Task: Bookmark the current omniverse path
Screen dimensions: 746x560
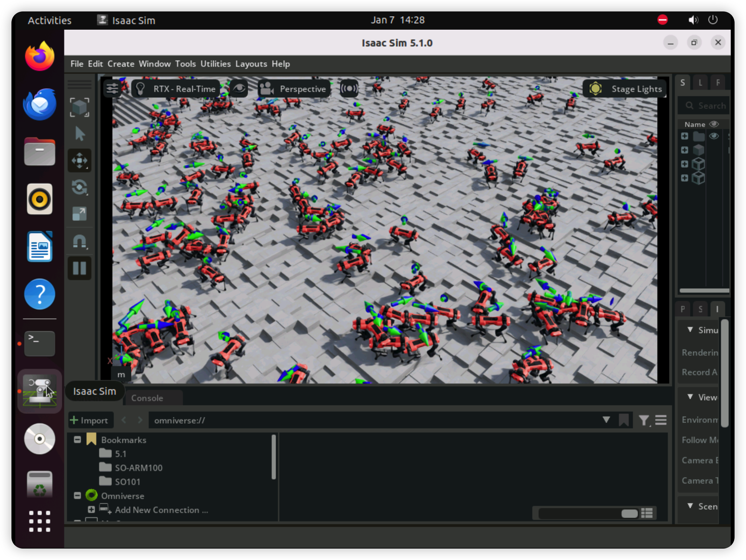Action: 624,420
